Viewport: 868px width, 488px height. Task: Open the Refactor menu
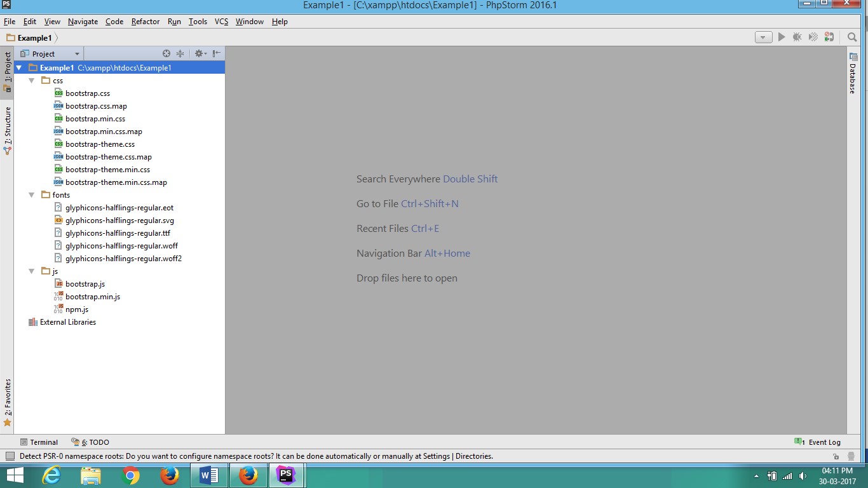pyautogui.click(x=146, y=22)
